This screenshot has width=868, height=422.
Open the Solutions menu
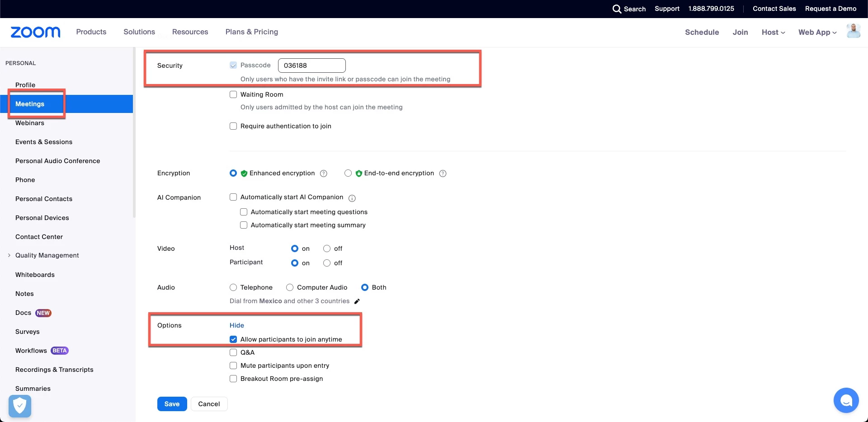(x=139, y=32)
